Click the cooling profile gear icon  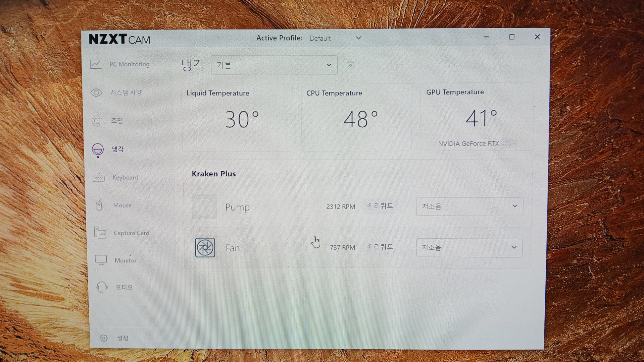coord(350,65)
